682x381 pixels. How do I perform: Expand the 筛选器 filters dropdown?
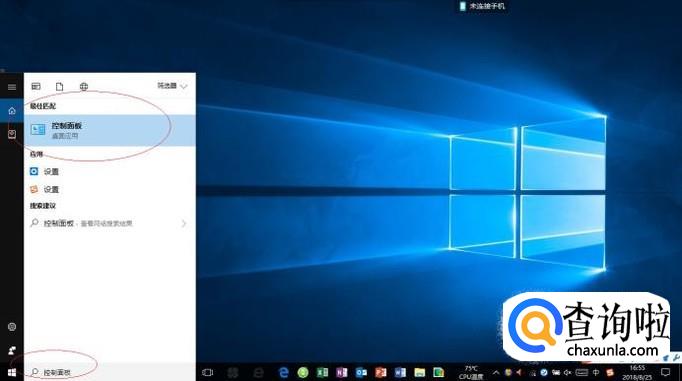coord(172,86)
